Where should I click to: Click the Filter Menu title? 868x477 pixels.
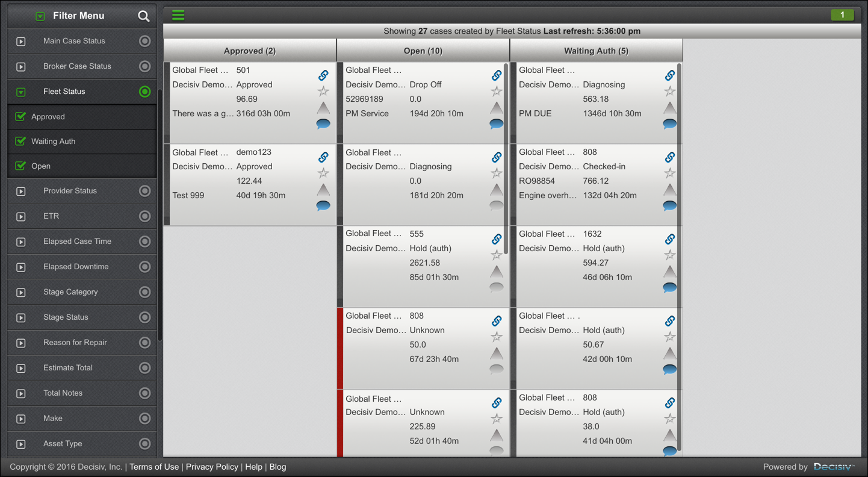click(x=79, y=16)
